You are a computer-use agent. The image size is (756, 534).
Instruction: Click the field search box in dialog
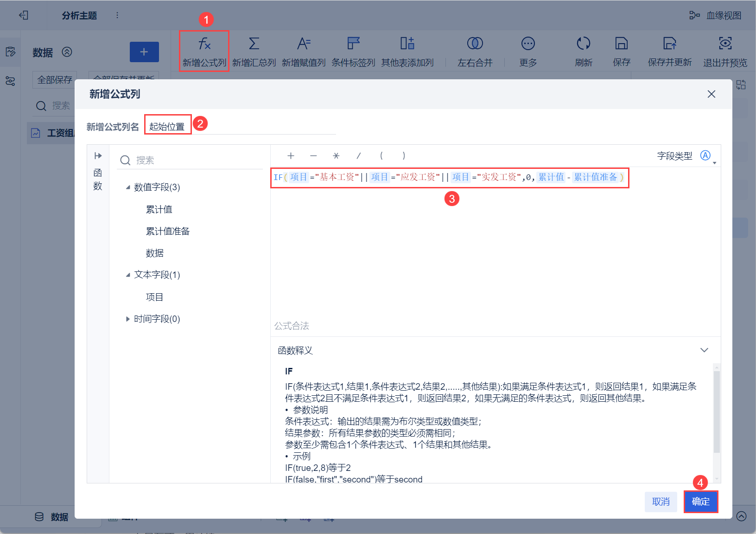[x=190, y=160]
